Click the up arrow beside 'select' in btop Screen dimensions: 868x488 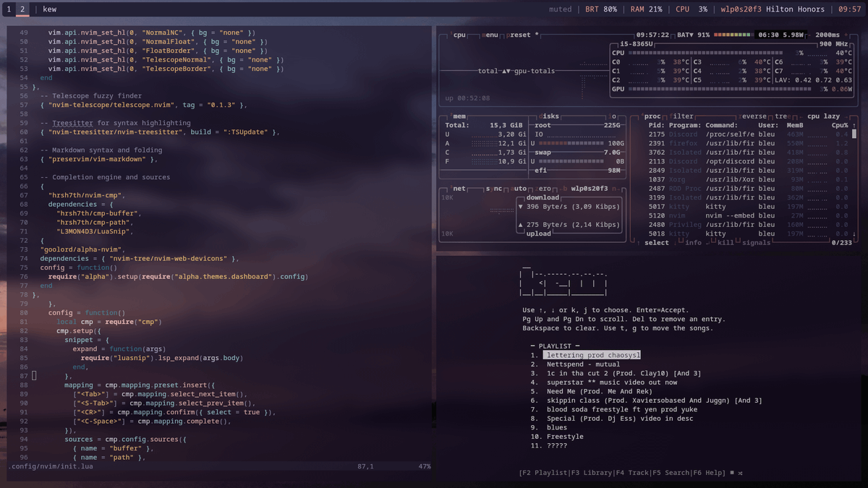[639, 243]
